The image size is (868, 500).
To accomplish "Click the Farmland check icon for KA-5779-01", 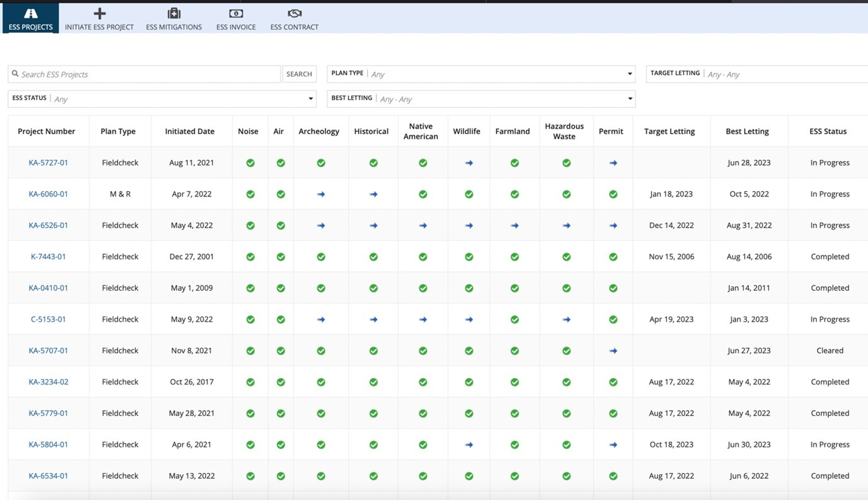I will (x=514, y=414).
